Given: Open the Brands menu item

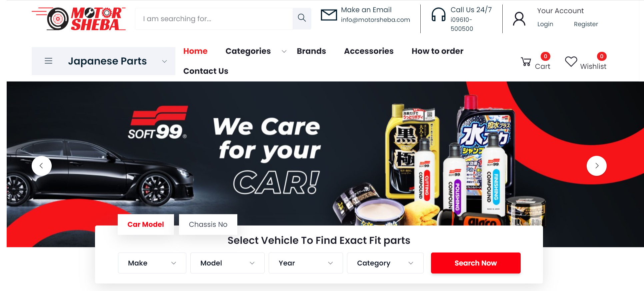Looking at the screenshot, I should pyautogui.click(x=311, y=51).
